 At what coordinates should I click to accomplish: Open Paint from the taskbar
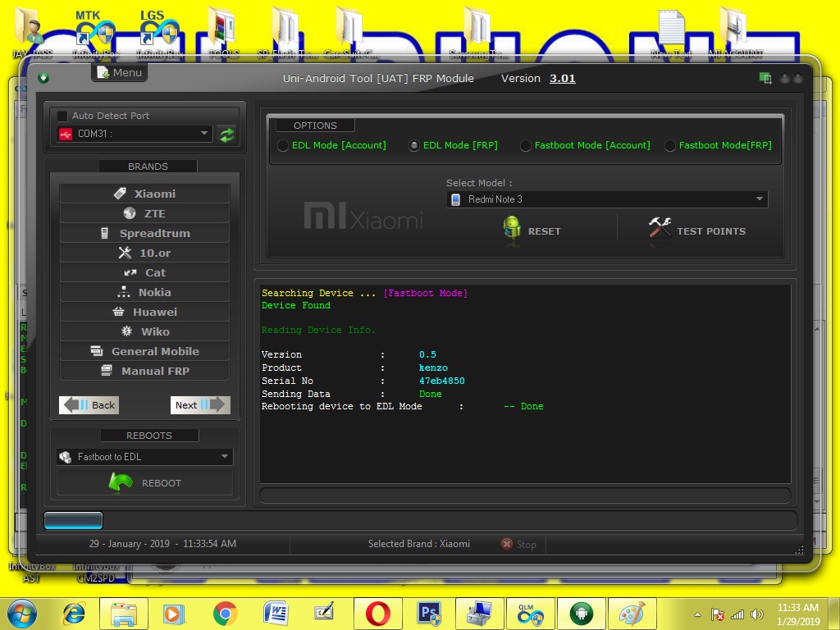(x=632, y=614)
